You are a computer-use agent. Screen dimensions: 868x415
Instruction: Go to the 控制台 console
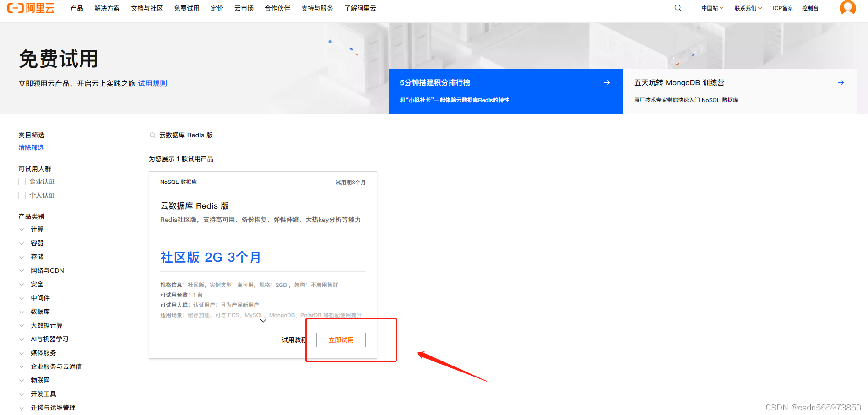coord(810,8)
